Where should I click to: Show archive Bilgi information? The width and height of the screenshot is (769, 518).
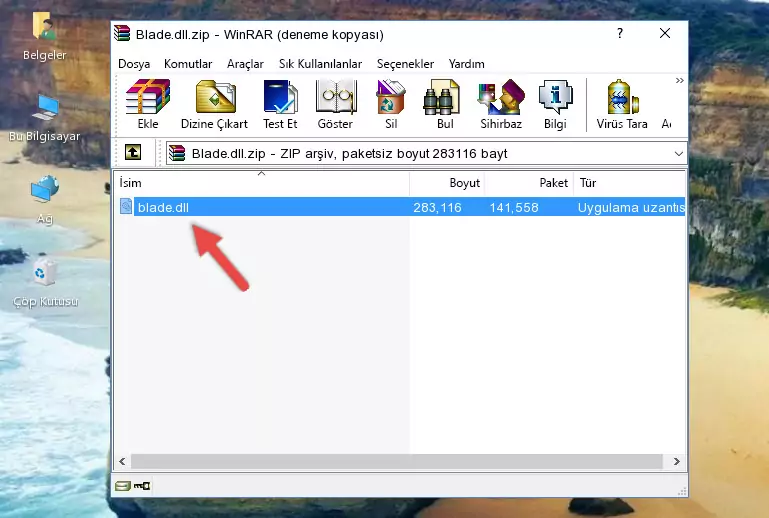tap(555, 104)
